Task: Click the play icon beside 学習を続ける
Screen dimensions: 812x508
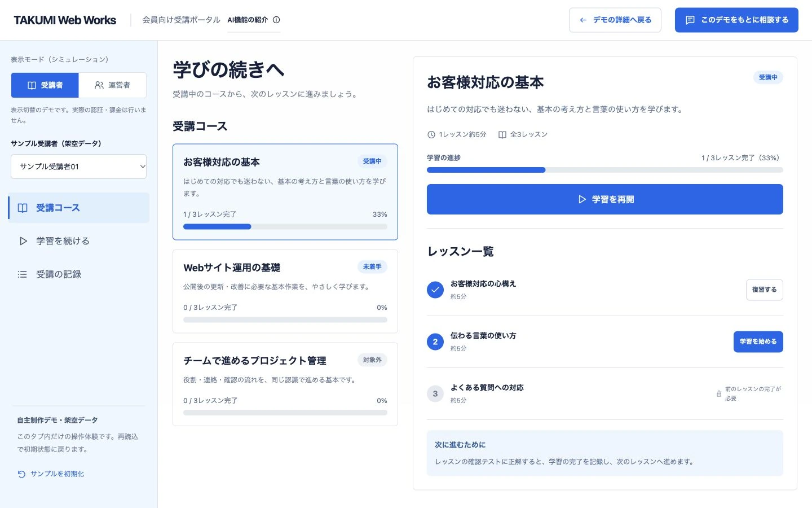Action: click(23, 241)
